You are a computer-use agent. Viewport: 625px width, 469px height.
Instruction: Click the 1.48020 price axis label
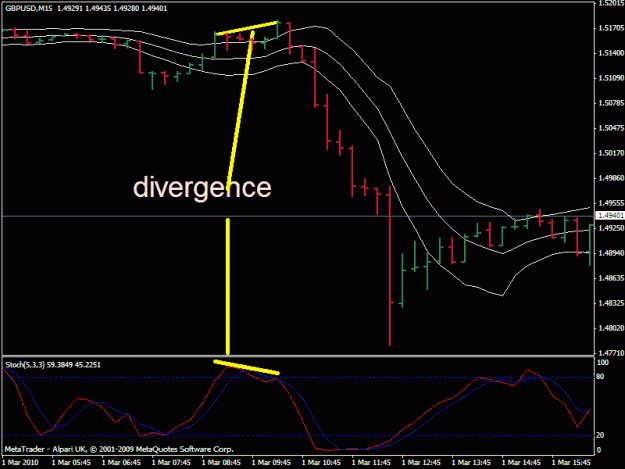(611, 328)
